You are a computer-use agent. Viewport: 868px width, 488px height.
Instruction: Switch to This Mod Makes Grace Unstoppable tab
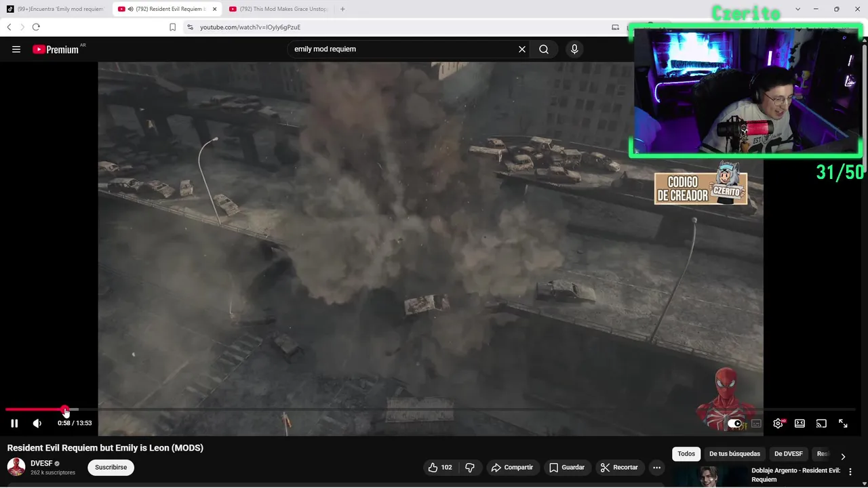pyautogui.click(x=278, y=9)
